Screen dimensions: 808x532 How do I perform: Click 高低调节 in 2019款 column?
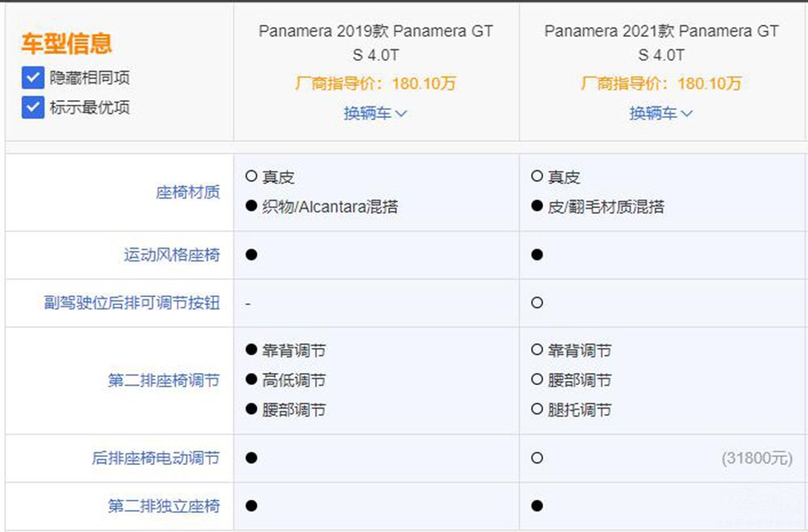[x=294, y=380]
